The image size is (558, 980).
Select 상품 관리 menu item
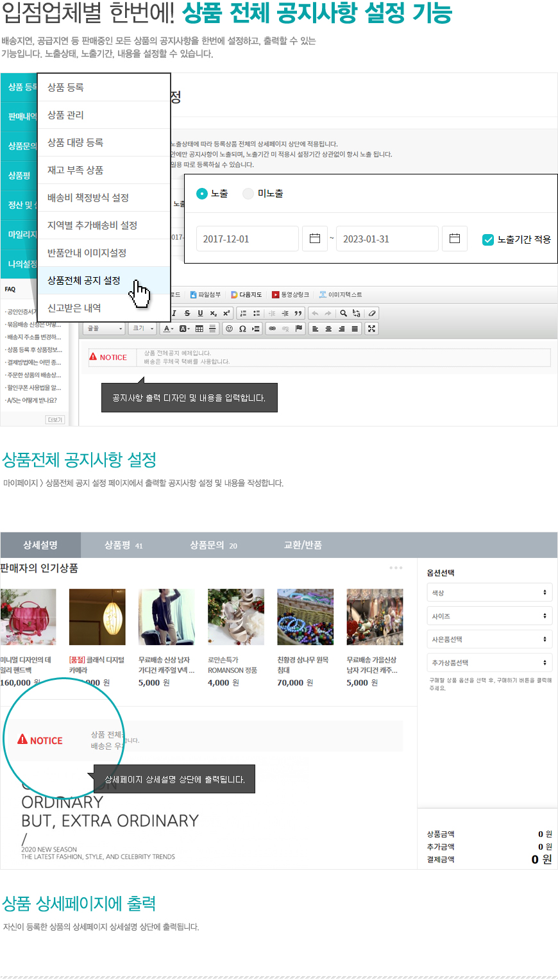coord(104,115)
